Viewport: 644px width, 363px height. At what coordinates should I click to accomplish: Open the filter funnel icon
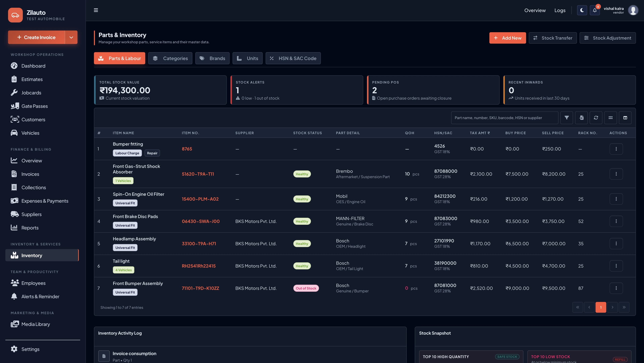567,118
